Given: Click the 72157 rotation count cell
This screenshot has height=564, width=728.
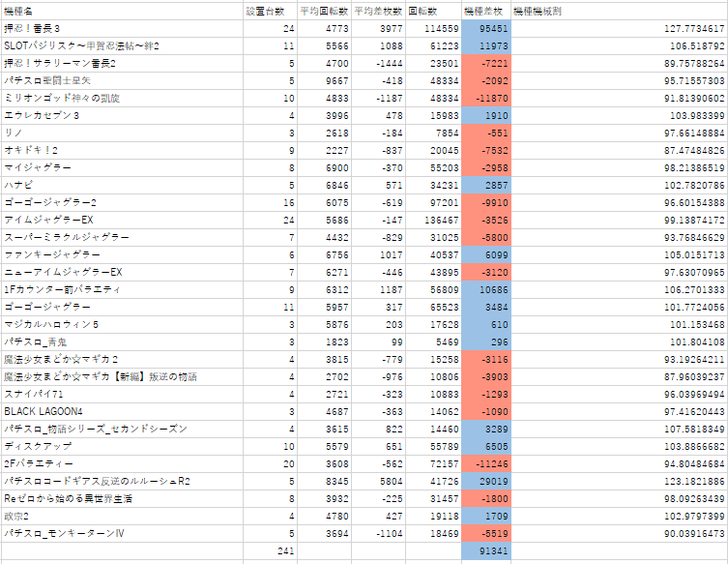Looking at the screenshot, I should click(433, 464).
